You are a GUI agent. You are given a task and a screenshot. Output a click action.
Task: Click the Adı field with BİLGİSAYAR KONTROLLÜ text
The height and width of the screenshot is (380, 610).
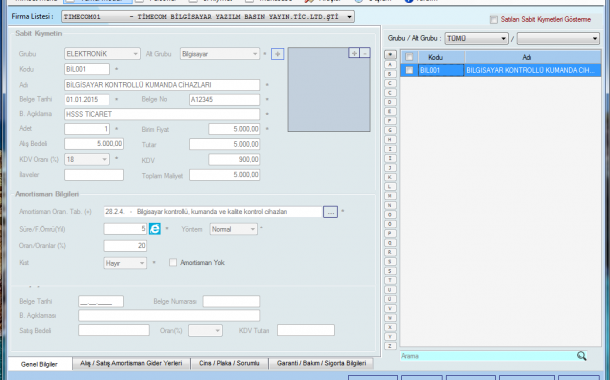tap(162, 85)
